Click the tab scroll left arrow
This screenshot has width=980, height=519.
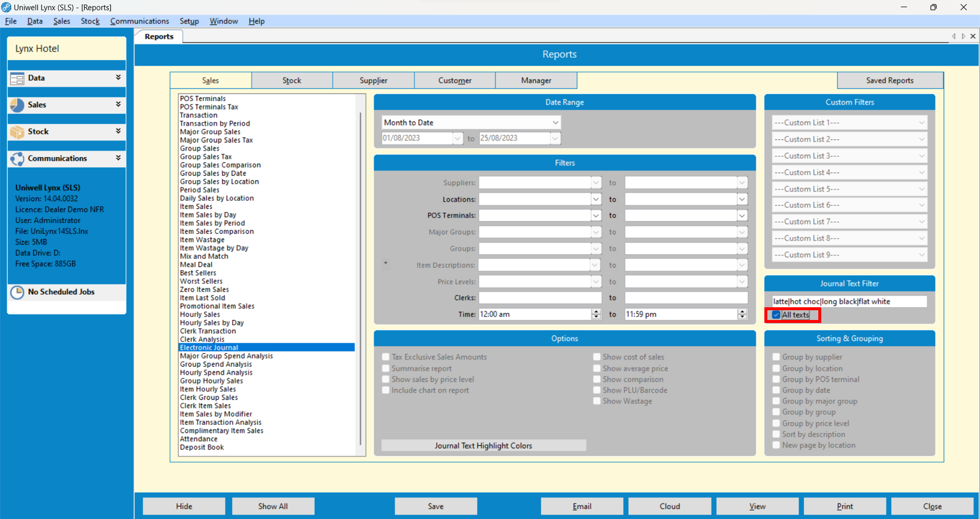(x=954, y=36)
